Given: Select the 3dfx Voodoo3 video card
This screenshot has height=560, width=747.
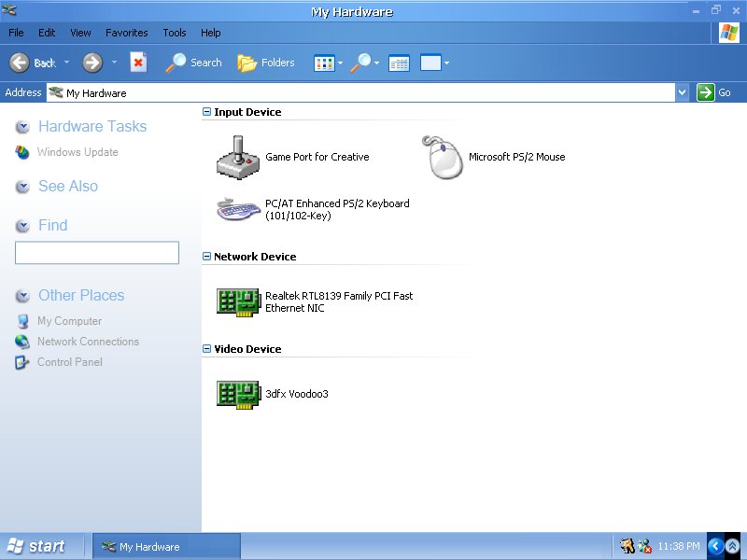Looking at the screenshot, I should click(x=238, y=394).
